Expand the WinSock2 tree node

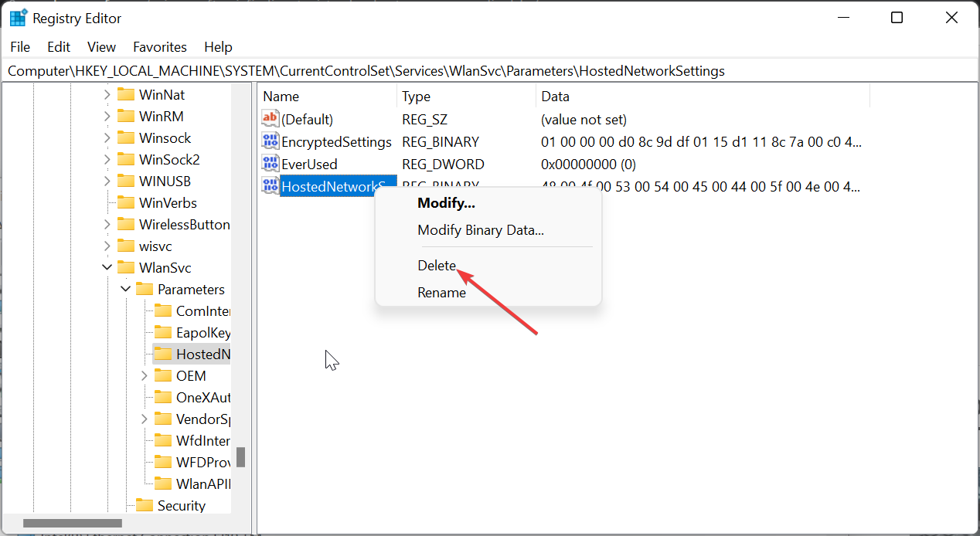pos(107,159)
